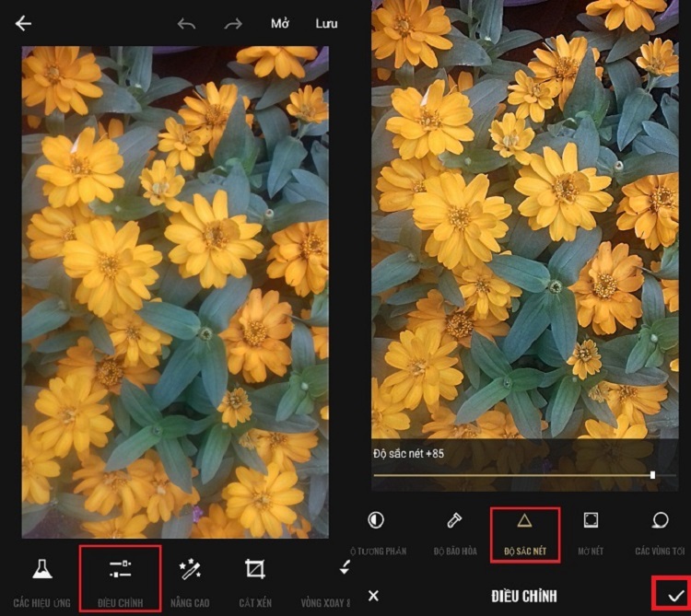
Task: Select the Vòng Xoay rotate tool
Action: (343, 580)
